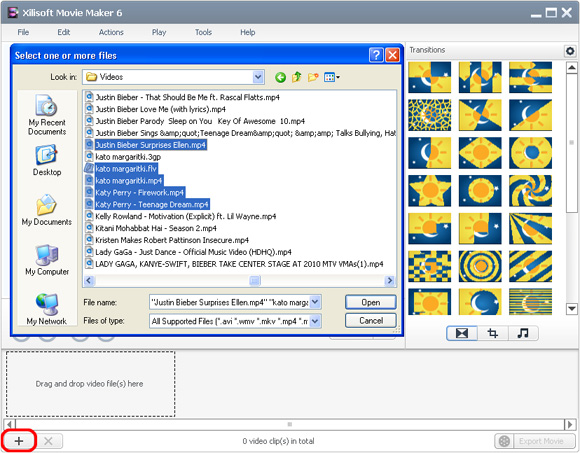Image resolution: width=580 pixels, height=453 pixels.
Task: Select the concentric circles transition thumbnail
Action: [x=480, y=266]
